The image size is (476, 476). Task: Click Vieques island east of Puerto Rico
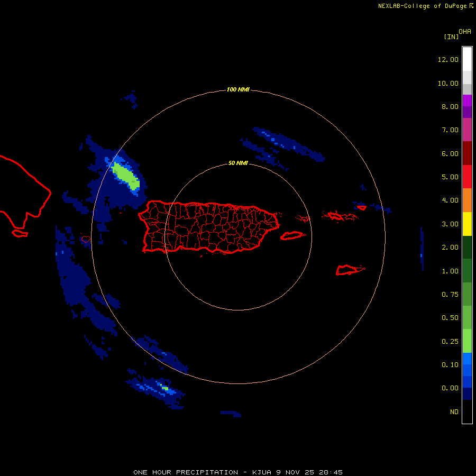pos(291,235)
